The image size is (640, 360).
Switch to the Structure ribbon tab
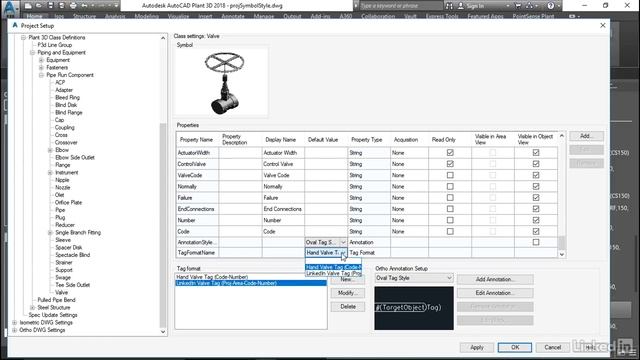click(x=84, y=16)
